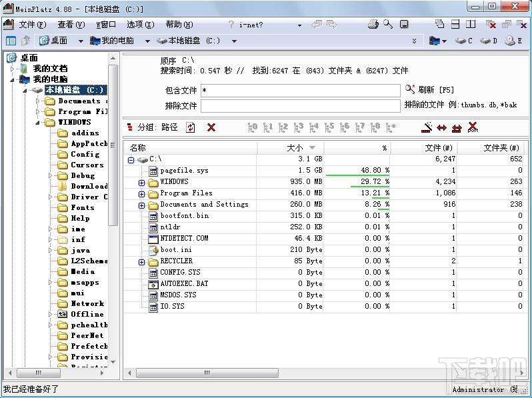Click the horizontal scrollbar under results list
532x398 pixels.
[207, 373]
